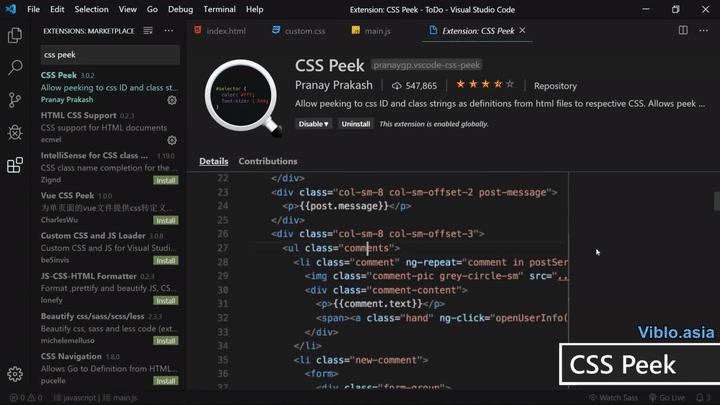720x405 pixels.
Task: Click the HTML CSS Support manage gear
Action: (172, 140)
